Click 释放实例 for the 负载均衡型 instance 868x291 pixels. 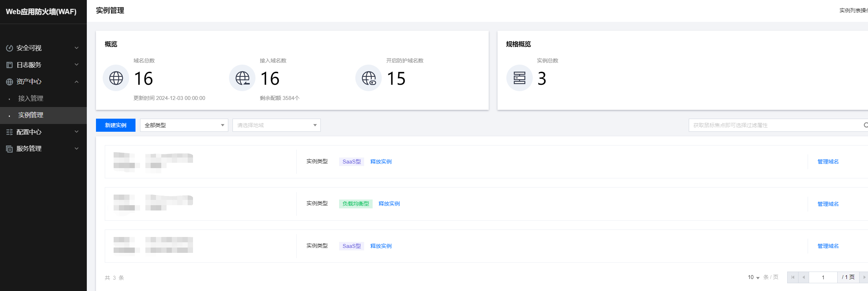tap(389, 204)
